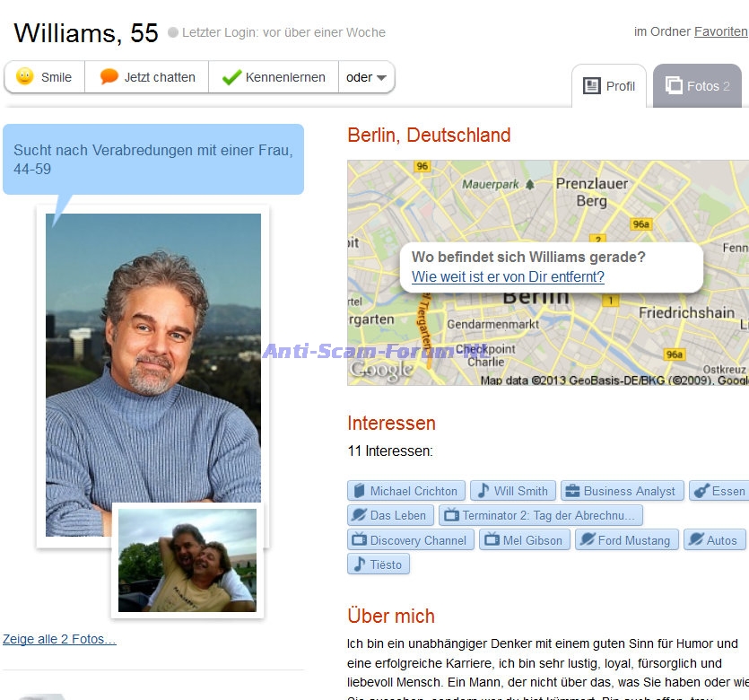Open the Profil tab
The image size is (749, 700).
(609, 86)
